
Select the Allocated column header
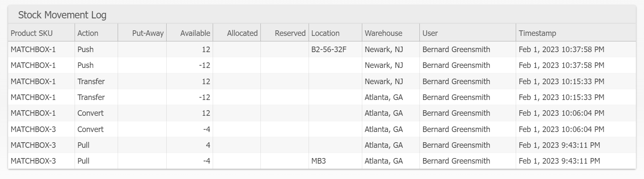242,33
